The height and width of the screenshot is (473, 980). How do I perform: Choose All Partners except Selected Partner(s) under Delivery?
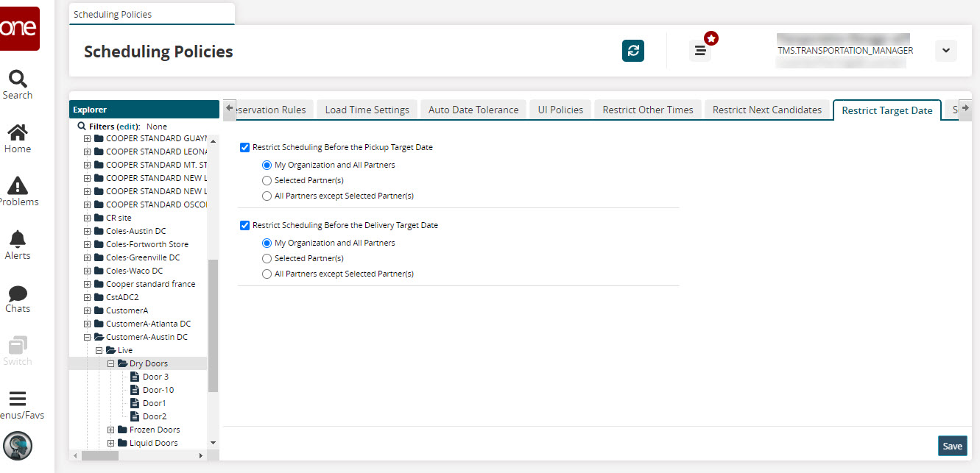267,274
